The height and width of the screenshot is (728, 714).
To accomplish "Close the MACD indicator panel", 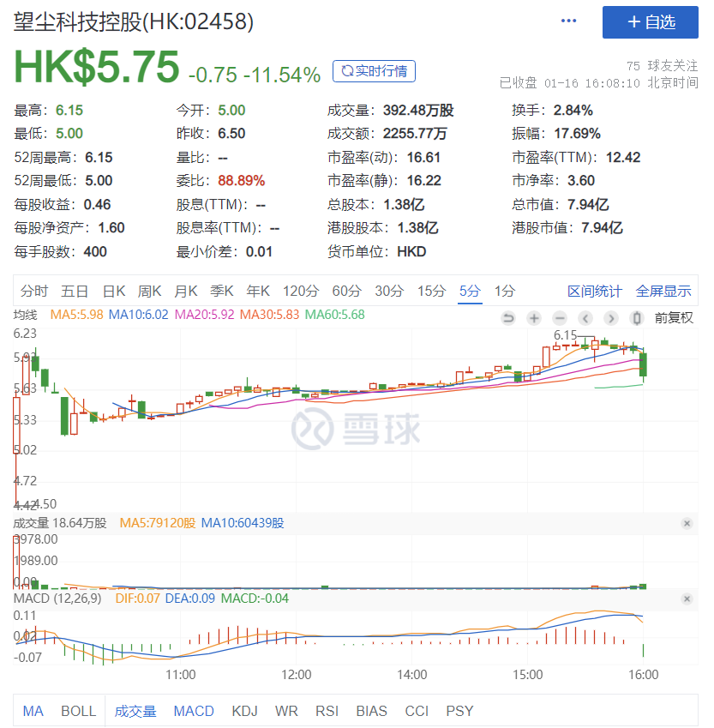I will [x=687, y=599].
